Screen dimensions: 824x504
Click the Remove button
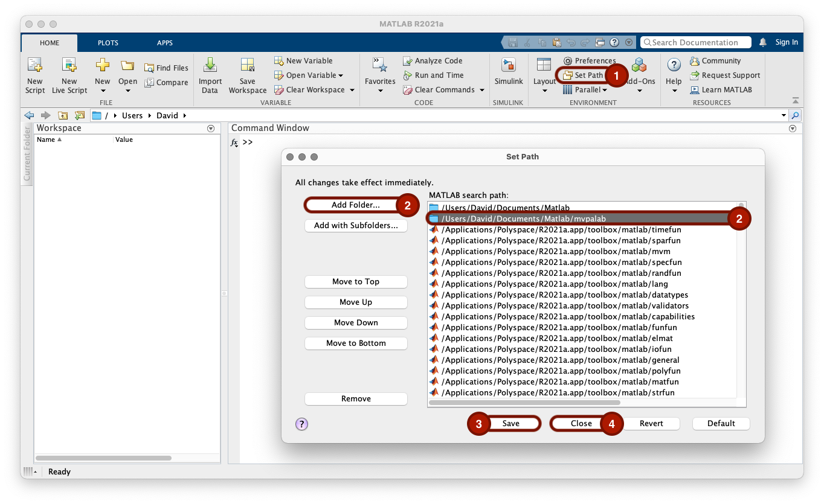pyautogui.click(x=356, y=399)
